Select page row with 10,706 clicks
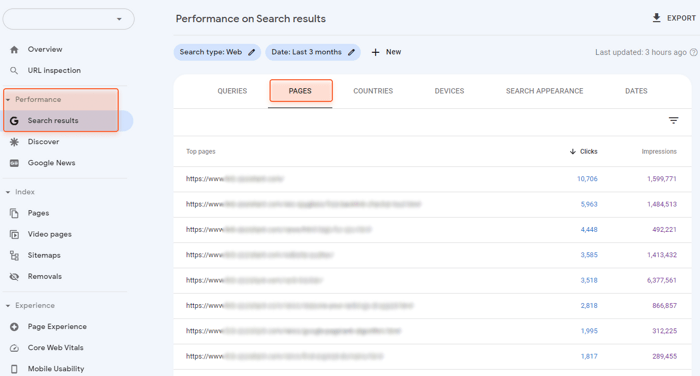This screenshot has width=700, height=376. pyautogui.click(x=432, y=179)
